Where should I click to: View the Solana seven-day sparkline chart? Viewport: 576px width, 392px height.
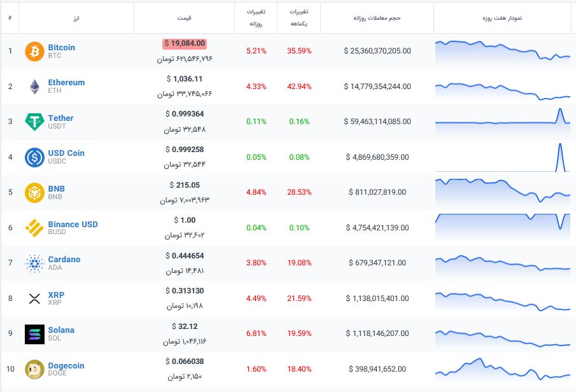(x=503, y=338)
